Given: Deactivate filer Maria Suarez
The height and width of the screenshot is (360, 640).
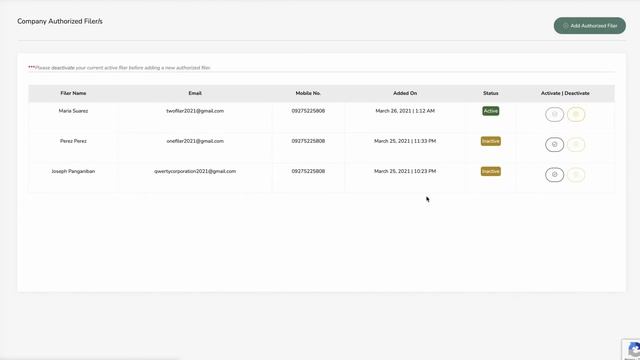Looking at the screenshot, I should [576, 114].
